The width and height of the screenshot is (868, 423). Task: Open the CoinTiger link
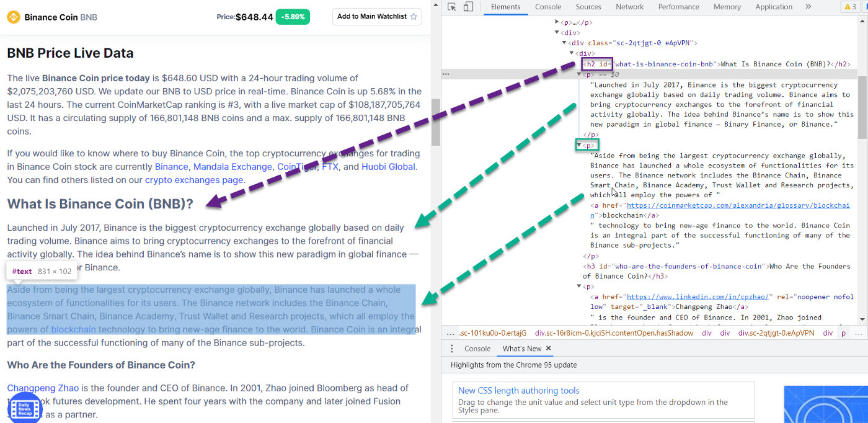point(297,167)
